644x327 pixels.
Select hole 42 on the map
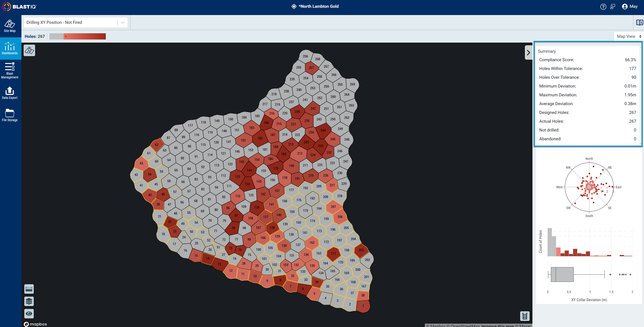[136, 175]
